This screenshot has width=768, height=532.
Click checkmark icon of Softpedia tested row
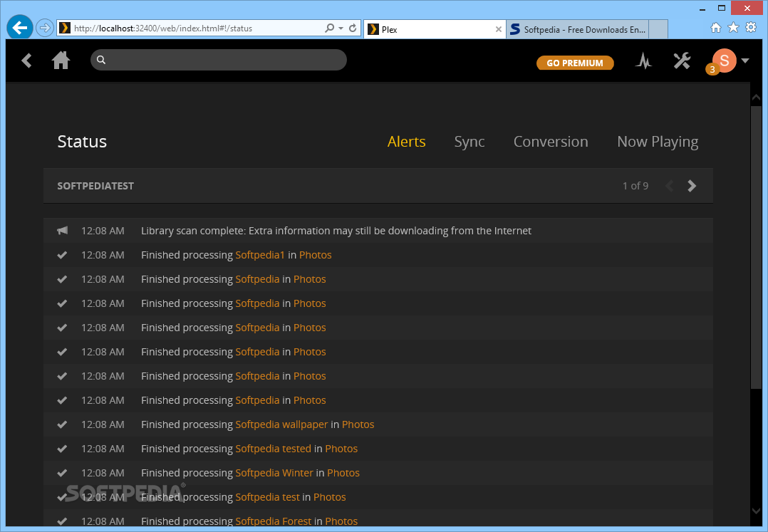[x=62, y=449]
